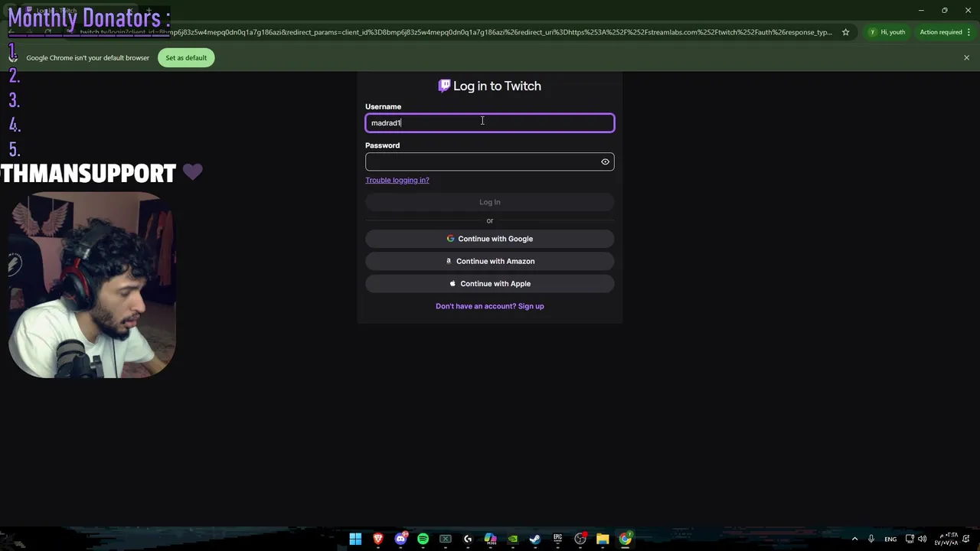Continue with Google
The height and width of the screenshot is (551, 980).
(x=489, y=239)
